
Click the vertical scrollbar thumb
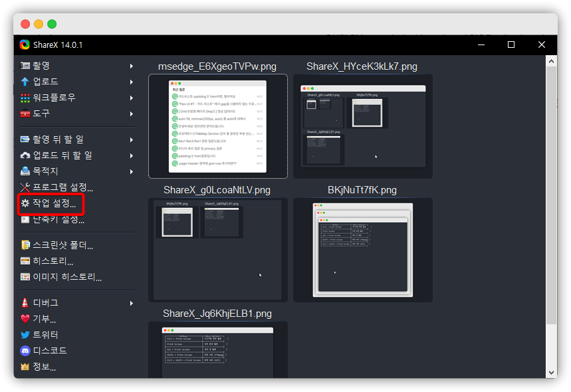coord(551,195)
